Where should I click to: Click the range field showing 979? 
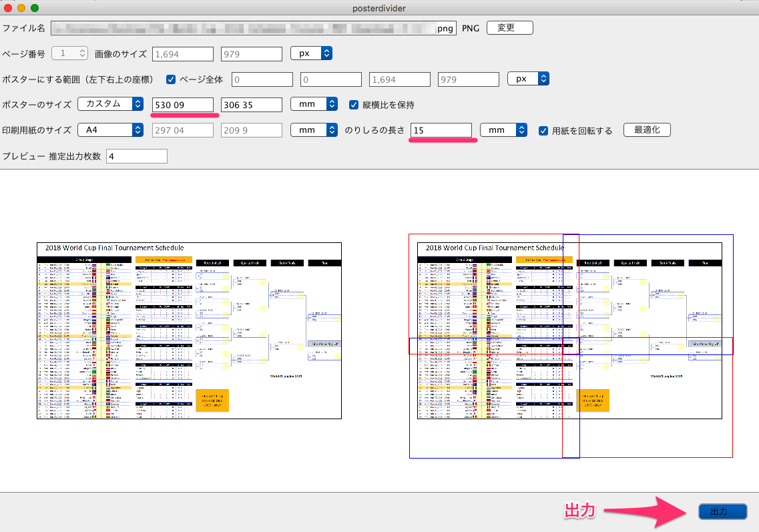tap(468, 79)
